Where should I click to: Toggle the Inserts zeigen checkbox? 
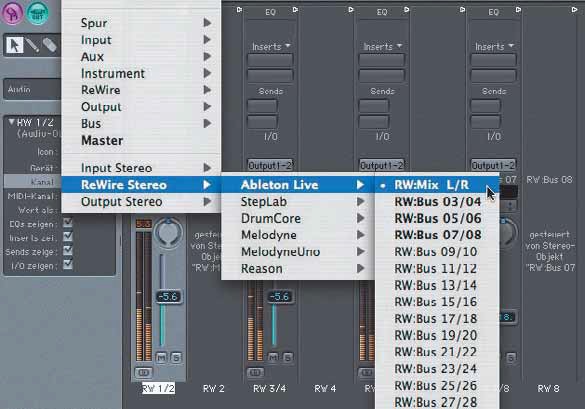point(68,237)
